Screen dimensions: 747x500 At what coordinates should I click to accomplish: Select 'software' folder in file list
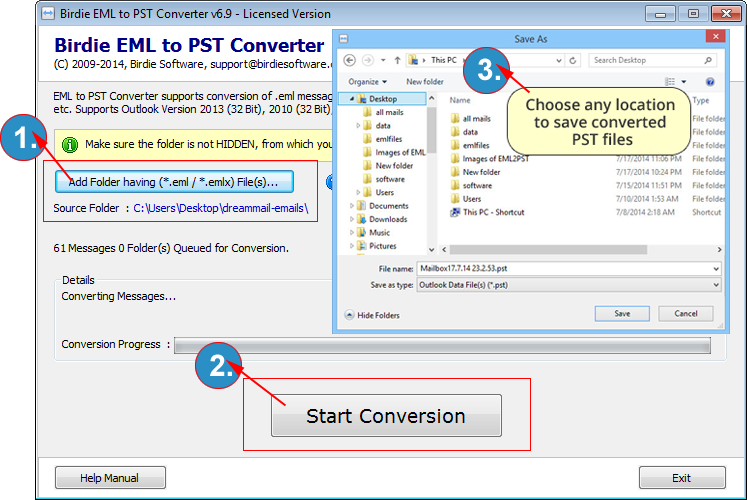477,185
